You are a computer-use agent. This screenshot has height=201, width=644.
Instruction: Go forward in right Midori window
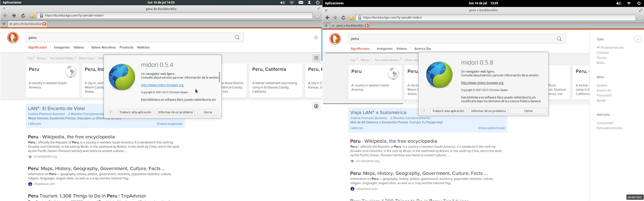[335, 18]
